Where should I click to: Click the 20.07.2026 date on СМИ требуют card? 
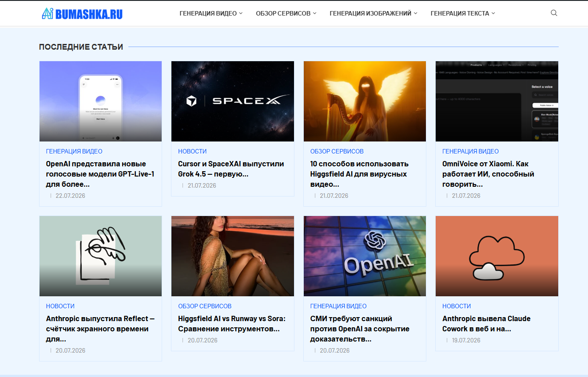(335, 350)
